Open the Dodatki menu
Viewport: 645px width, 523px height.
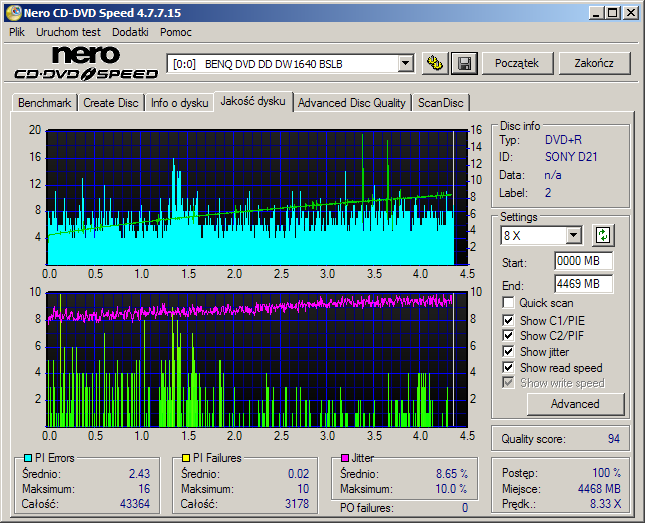tap(130, 32)
